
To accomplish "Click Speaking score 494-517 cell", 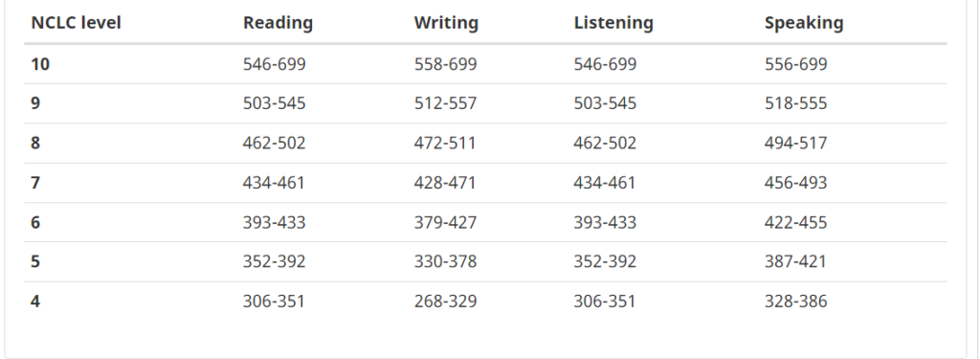I will [x=795, y=143].
